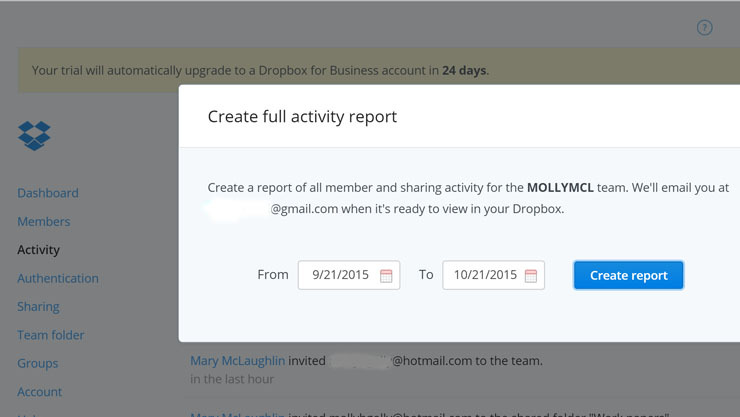
Task: Open calendar picker for From date
Action: tap(386, 275)
